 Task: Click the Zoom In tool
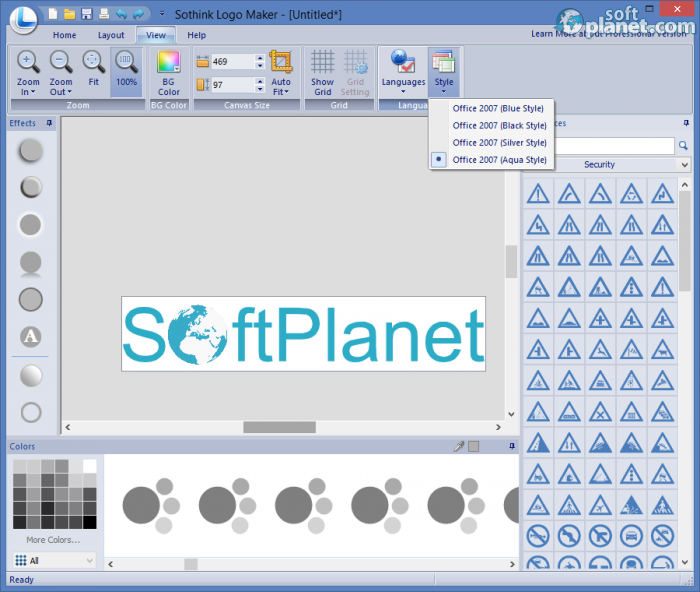[x=28, y=72]
